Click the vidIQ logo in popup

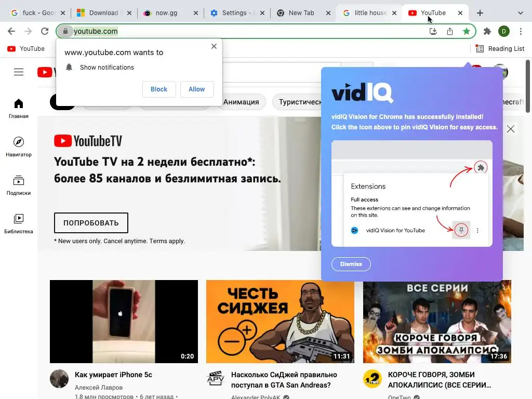(362, 92)
